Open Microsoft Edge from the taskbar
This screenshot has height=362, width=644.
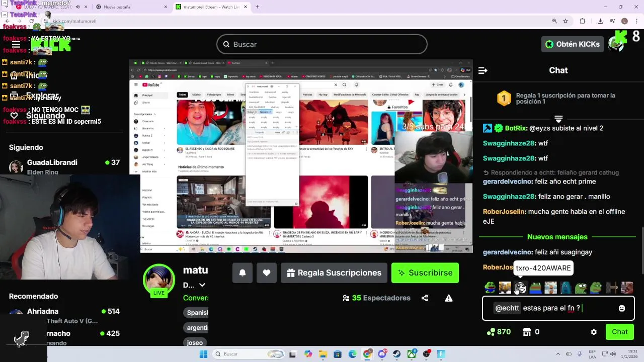[352, 354]
